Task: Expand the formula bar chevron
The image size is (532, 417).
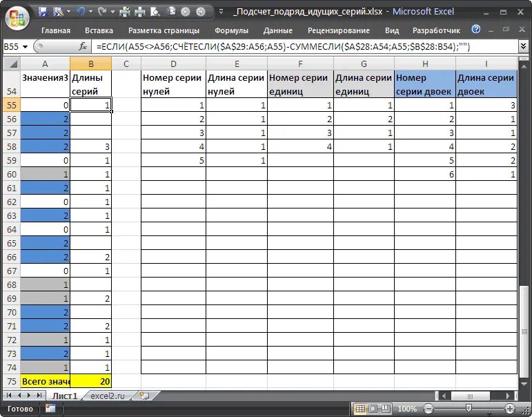Action: [x=524, y=46]
